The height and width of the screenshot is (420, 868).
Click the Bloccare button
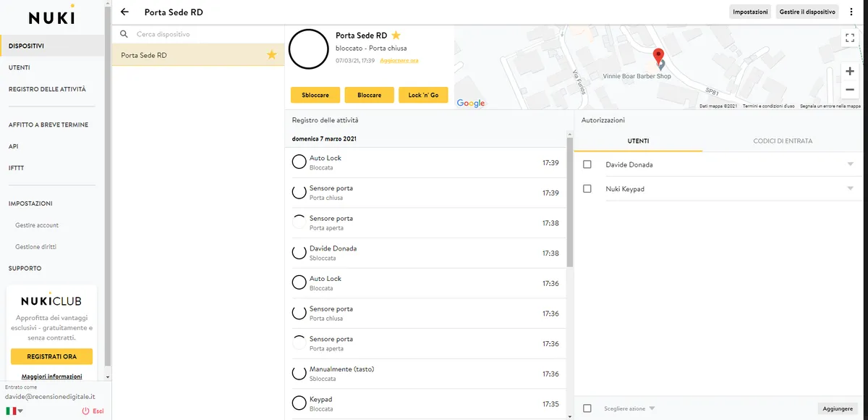click(369, 95)
